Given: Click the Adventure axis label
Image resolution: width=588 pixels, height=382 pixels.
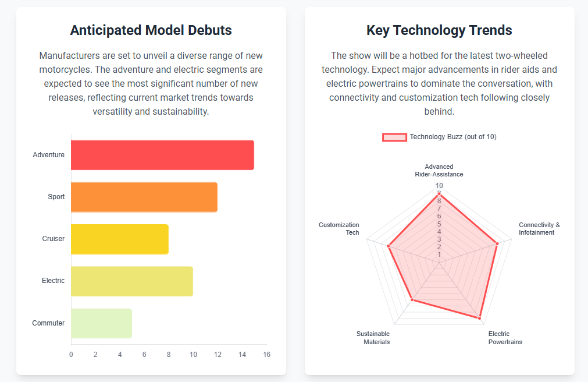Looking at the screenshot, I should click(x=49, y=155).
